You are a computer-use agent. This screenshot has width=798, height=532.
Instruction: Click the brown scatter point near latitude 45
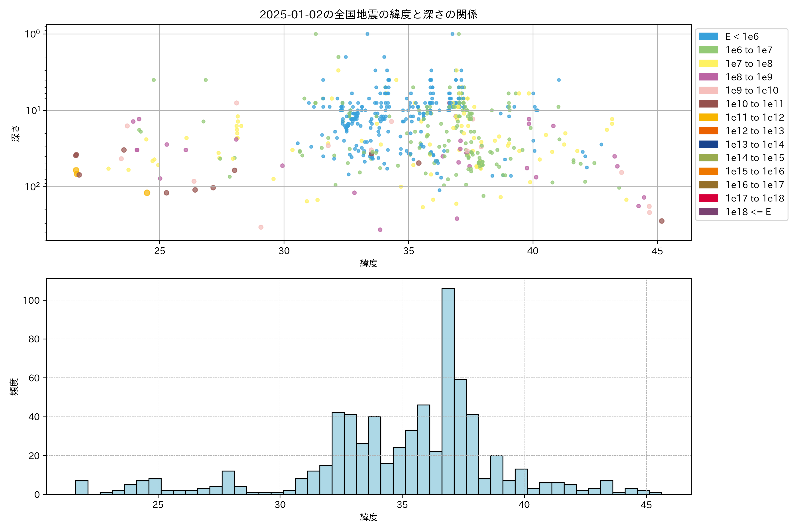[x=662, y=221]
